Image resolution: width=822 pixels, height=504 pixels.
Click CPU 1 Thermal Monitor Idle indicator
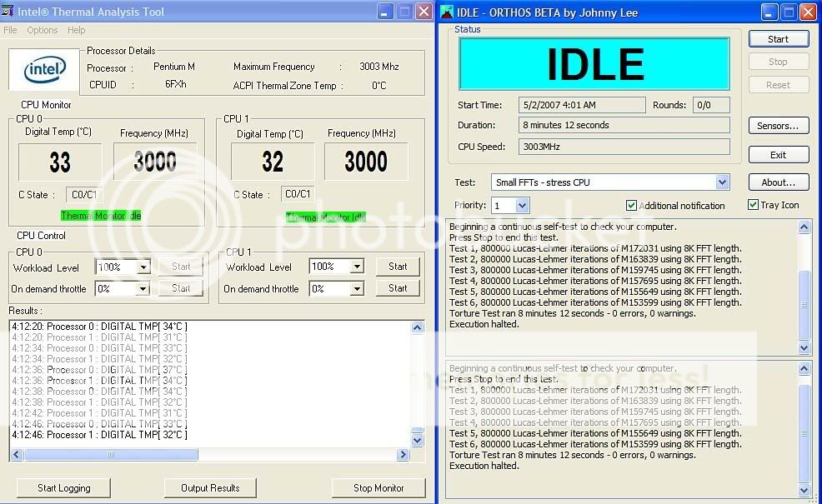coord(326,217)
